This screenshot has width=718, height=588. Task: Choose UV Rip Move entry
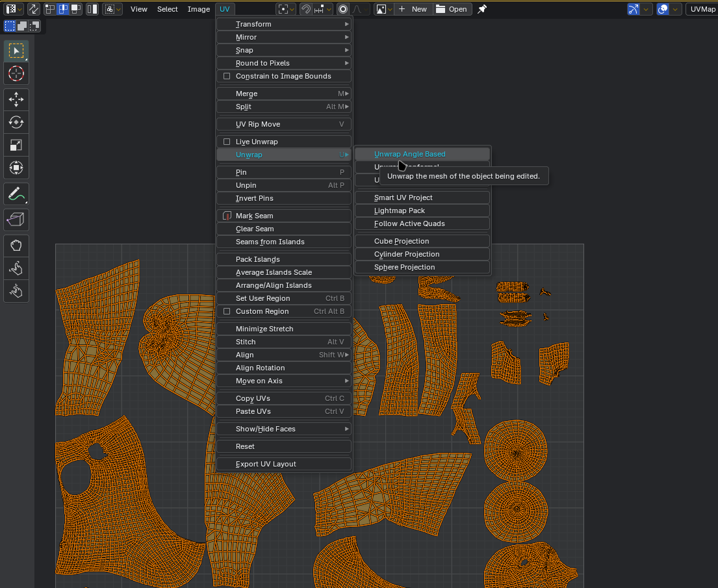[284, 124]
